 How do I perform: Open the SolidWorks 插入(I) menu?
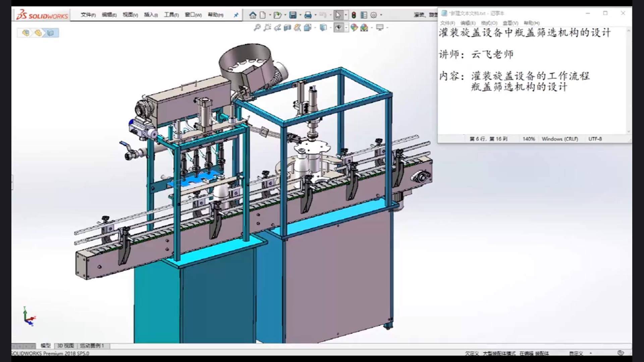pos(151,15)
